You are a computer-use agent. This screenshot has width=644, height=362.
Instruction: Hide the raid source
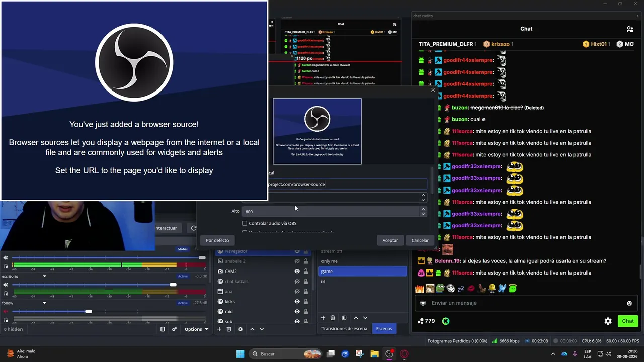[297, 312]
